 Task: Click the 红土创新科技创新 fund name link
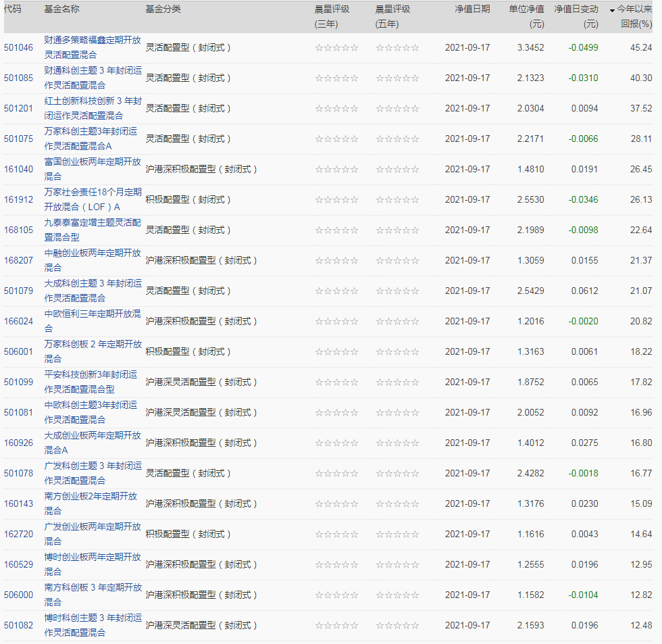[93, 108]
